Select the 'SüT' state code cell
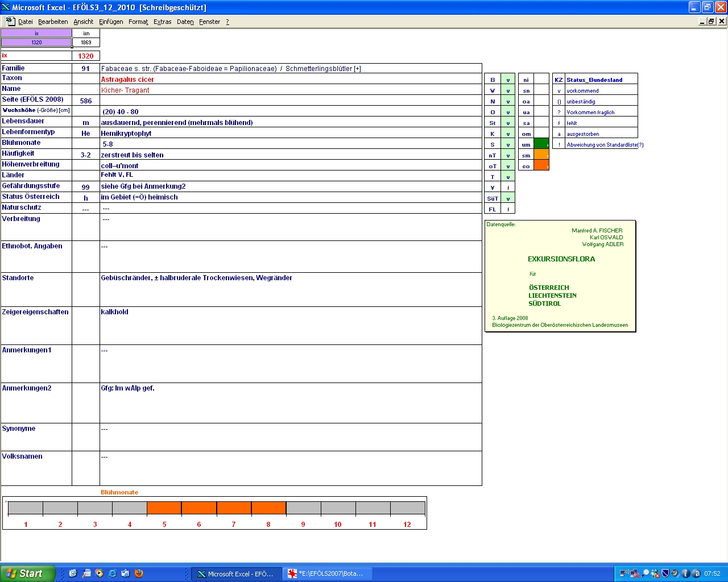The width and height of the screenshot is (728, 582). point(493,198)
